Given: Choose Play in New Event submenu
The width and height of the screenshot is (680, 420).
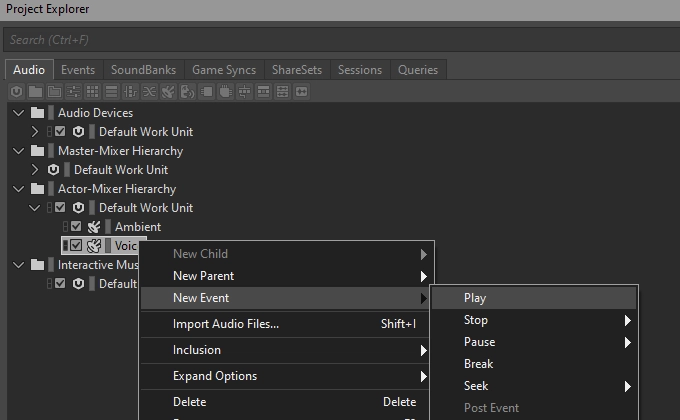Looking at the screenshot, I should 534,298.
